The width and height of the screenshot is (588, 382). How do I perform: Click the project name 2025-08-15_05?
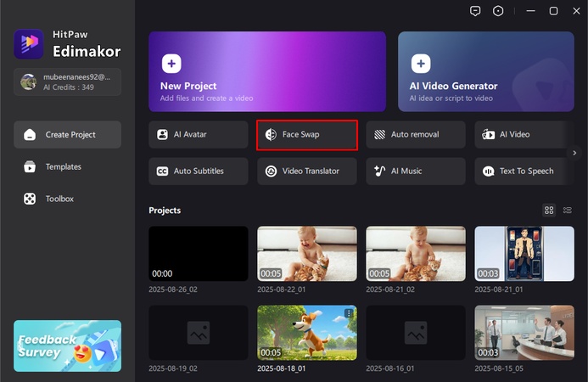pos(499,368)
